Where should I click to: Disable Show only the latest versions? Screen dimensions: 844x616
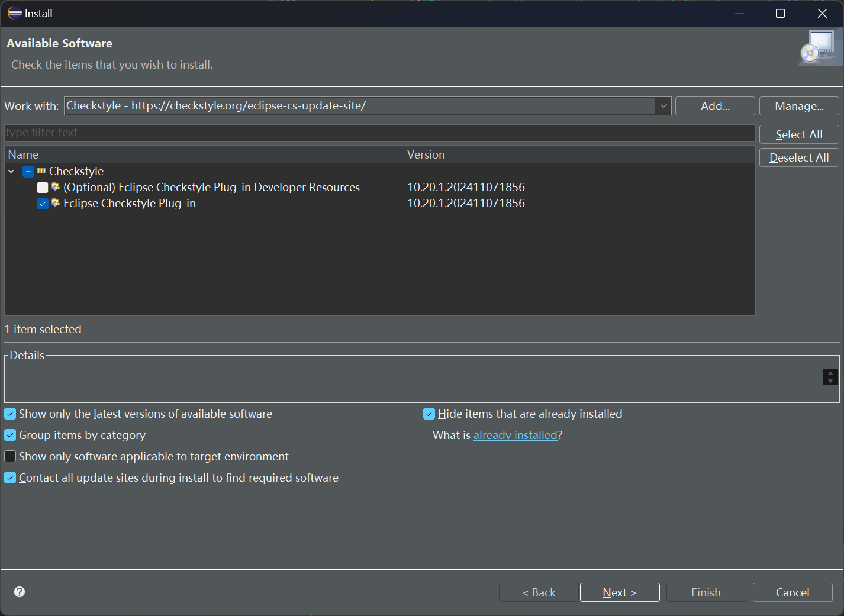[10, 414]
